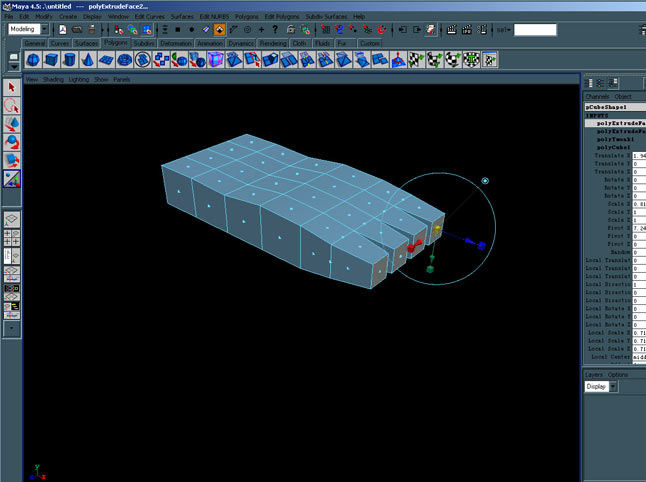Click the IPR render clapperboard icon

(466, 30)
